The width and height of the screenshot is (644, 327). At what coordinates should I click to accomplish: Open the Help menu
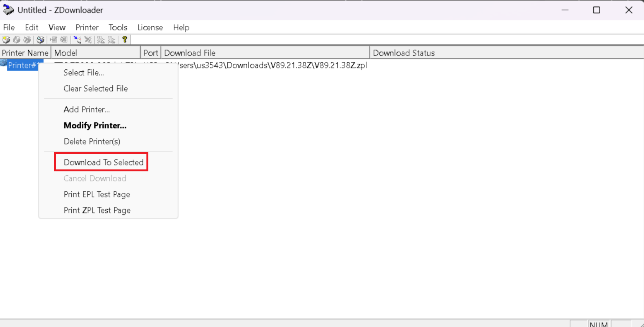click(181, 28)
